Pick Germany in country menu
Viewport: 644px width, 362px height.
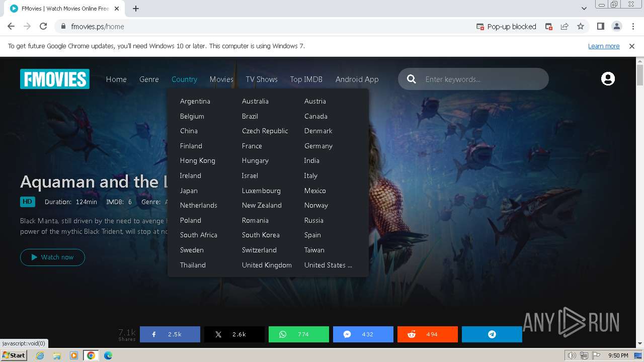click(318, 146)
